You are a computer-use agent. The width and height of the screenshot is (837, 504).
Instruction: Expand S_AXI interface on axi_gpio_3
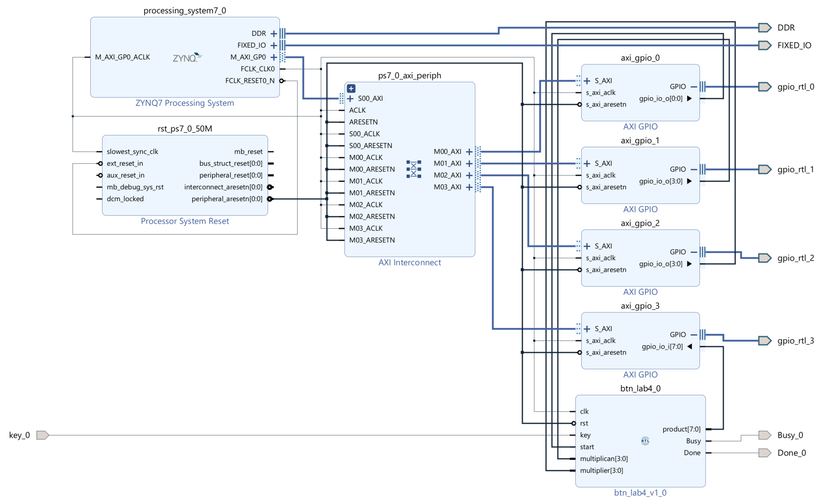pos(587,329)
